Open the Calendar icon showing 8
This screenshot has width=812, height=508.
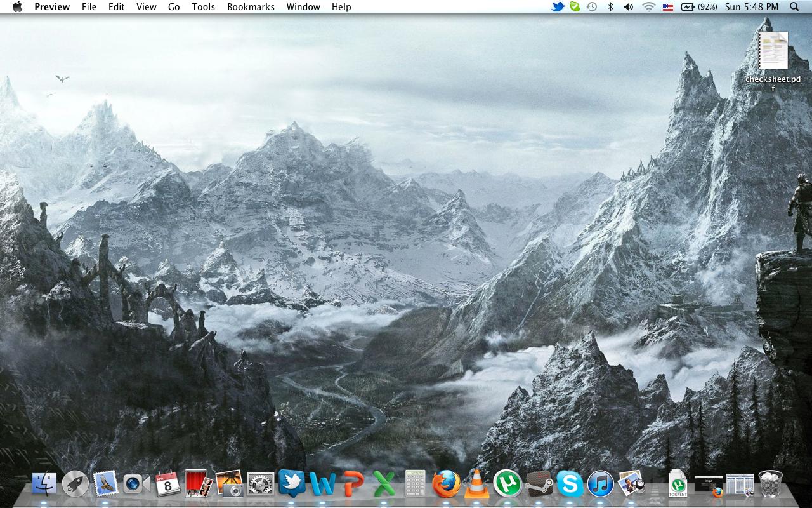click(x=167, y=484)
